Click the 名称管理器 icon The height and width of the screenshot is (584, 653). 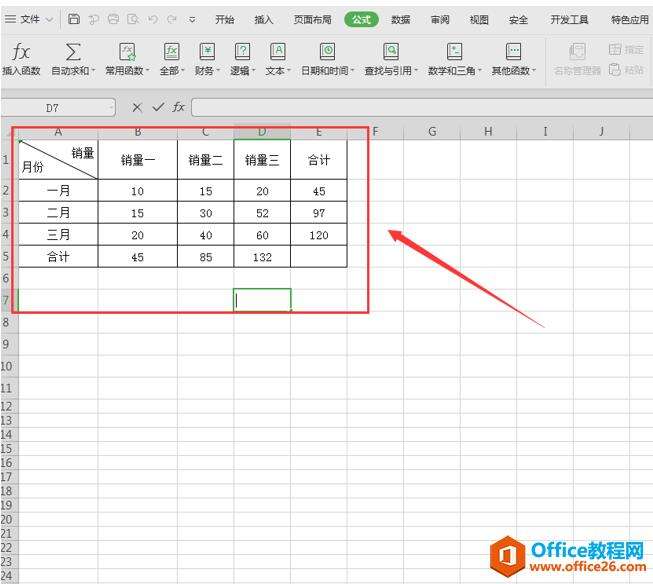point(577,52)
